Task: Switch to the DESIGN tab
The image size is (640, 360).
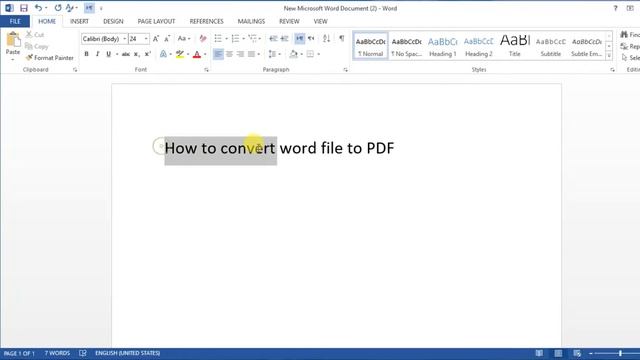Action: tap(113, 21)
